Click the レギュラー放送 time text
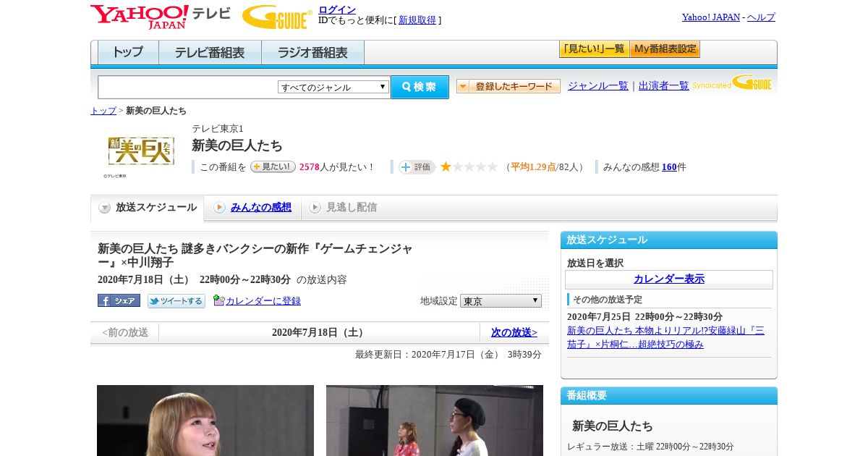Image resolution: width=868 pixels, height=456 pixels. (x=650, y=447)
